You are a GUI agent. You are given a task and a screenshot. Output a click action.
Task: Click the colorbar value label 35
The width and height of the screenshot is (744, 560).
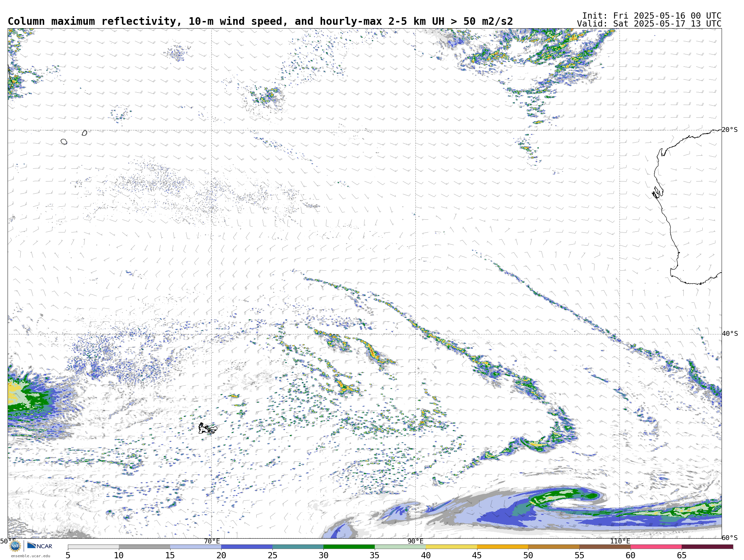(x=375, y=555)
